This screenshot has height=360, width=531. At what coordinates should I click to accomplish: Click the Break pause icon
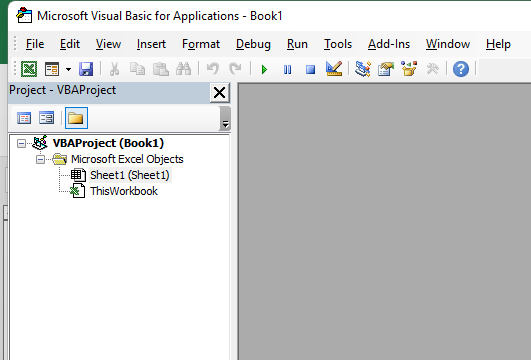288,69
